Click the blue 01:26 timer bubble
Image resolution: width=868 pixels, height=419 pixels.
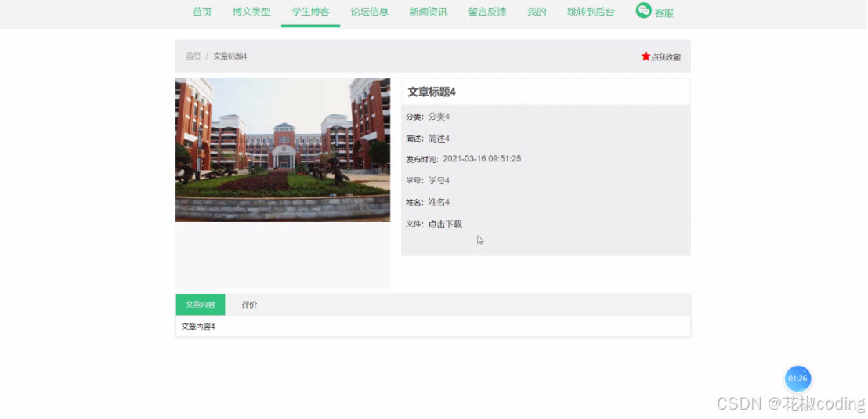pos(797,378)
